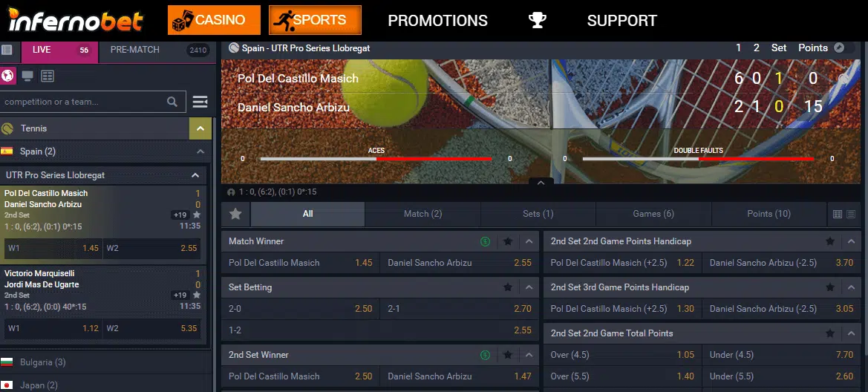868x392 pixels.
Task: Collapse 2nd Set 2nd Game Total Points
Action: click(851, 333)
